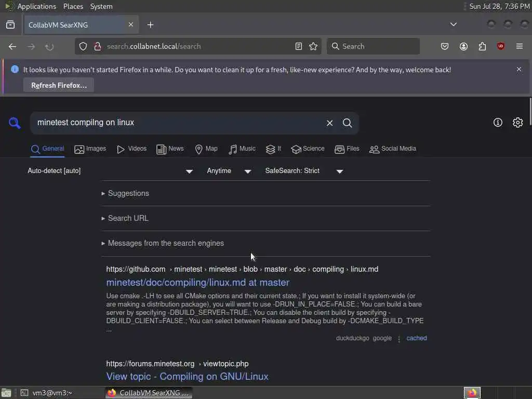Viewport: 532px width, 399px height.
Task: Switch to the Images category
Action: pyautogui.click(x=90, y=149)
